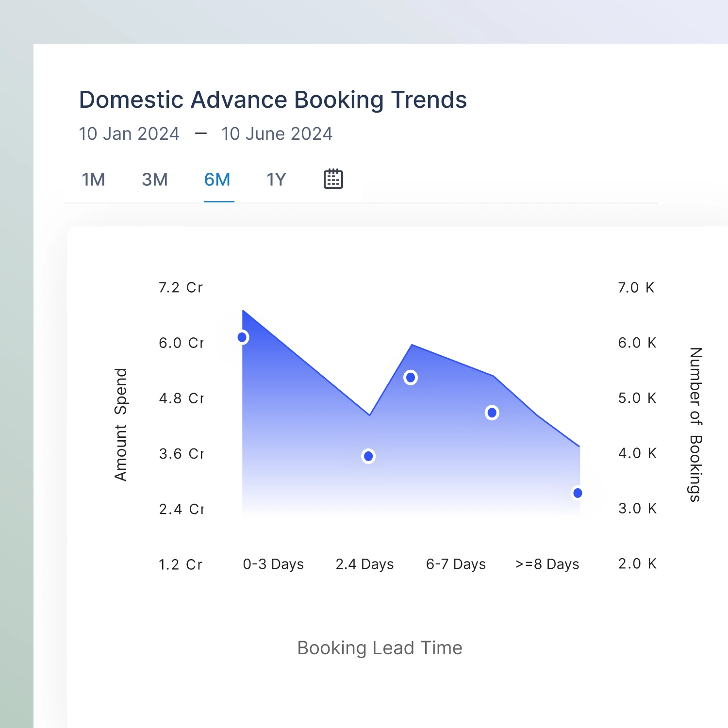Click the '2.0 K' axis value

(637, 563)
